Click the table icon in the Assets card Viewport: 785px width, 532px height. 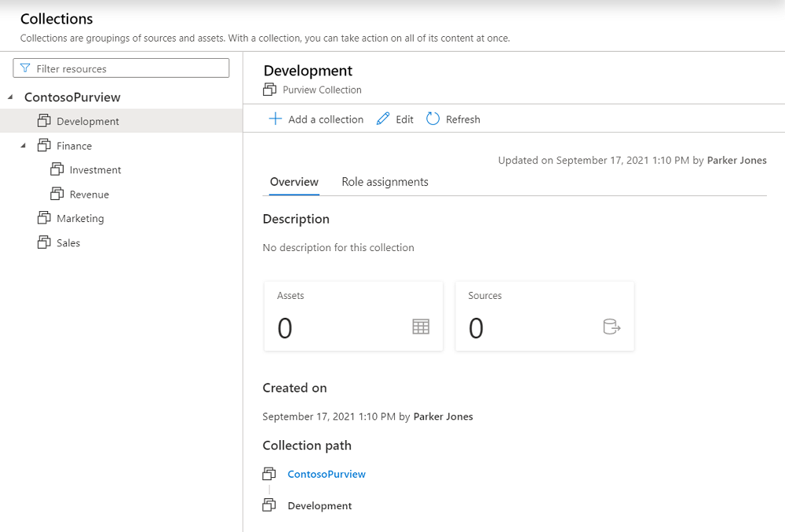[x=421, y=326]
